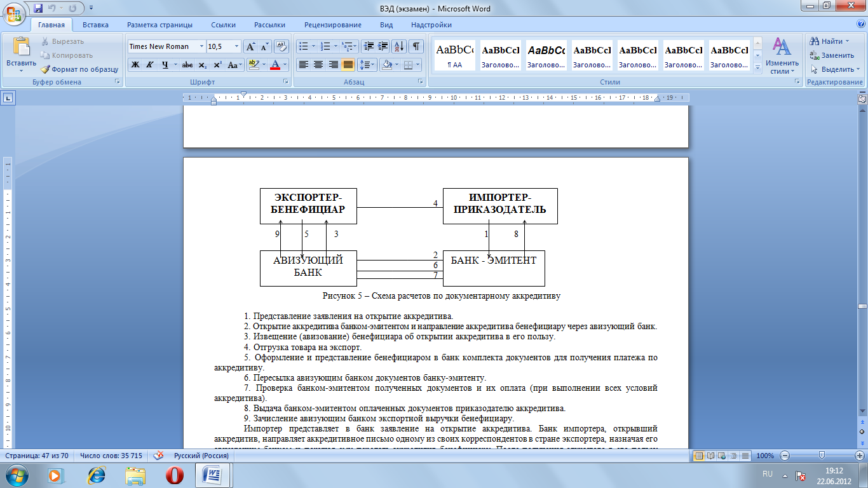Toggle underline (Ч) formatting

click(165, 65)
